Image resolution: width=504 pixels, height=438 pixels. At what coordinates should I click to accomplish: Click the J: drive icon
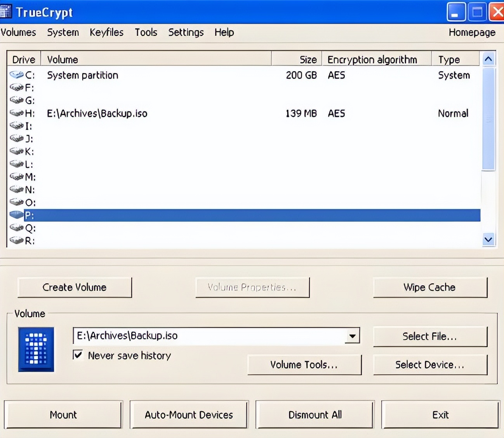(17, 138)
